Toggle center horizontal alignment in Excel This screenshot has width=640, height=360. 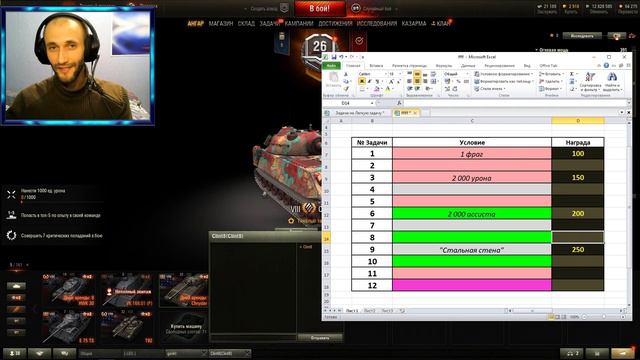(417, 82)
